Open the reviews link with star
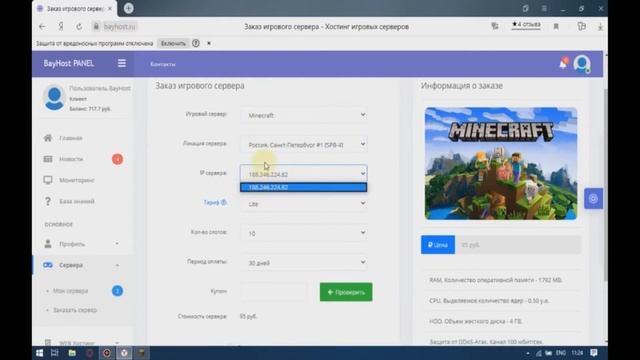This screenshot has height=360, width=640. pos(526,25)
